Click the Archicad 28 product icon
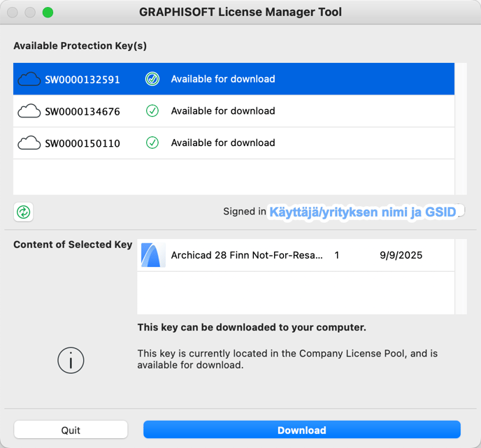 (x=153, y=255)
